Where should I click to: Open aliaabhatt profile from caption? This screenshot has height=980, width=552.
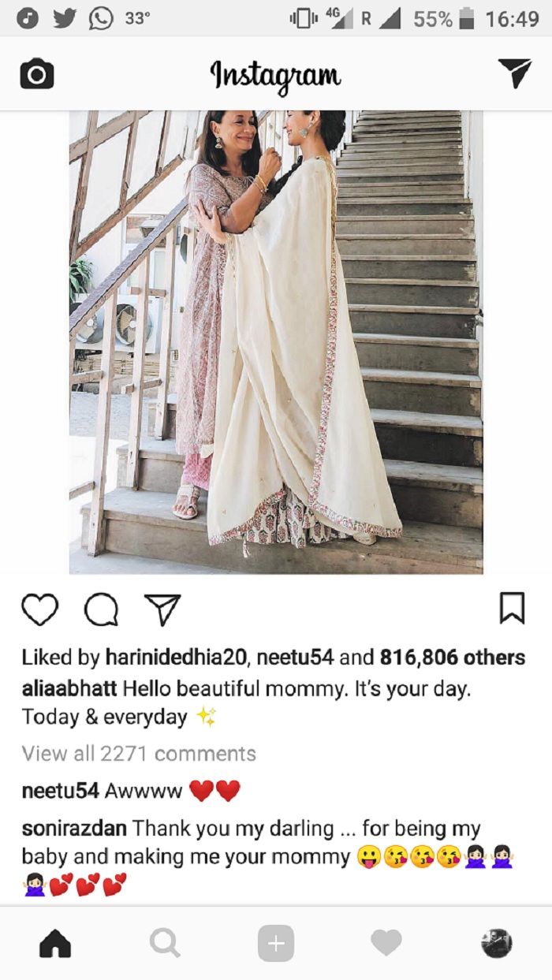coord(69,688)
